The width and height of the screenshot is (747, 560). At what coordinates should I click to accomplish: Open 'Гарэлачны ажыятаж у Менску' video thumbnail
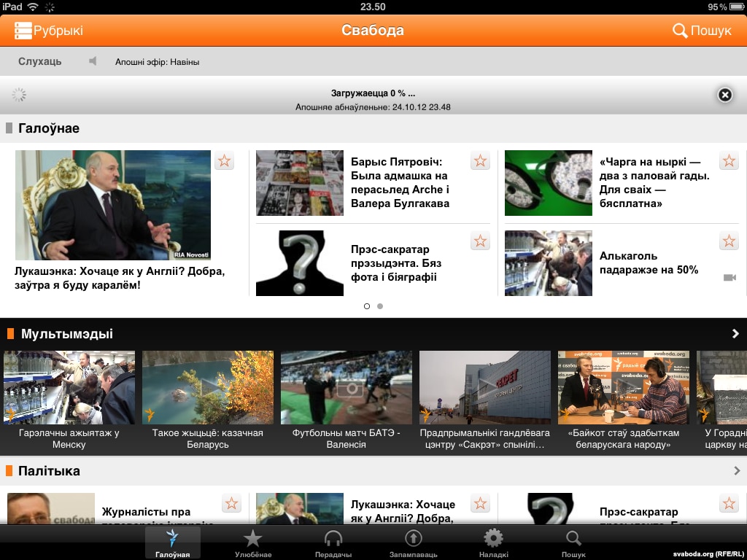69,386
